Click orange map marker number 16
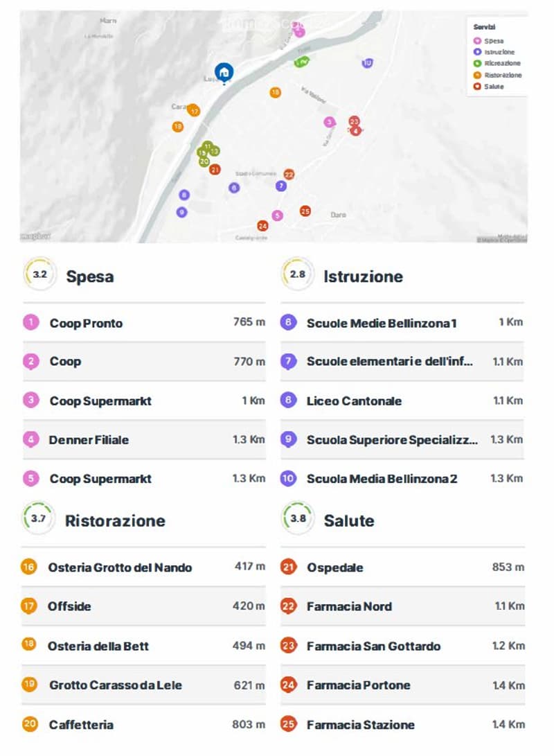Viewport: 554px width, 756px height. pyautogui.click(x=275, y=92)
